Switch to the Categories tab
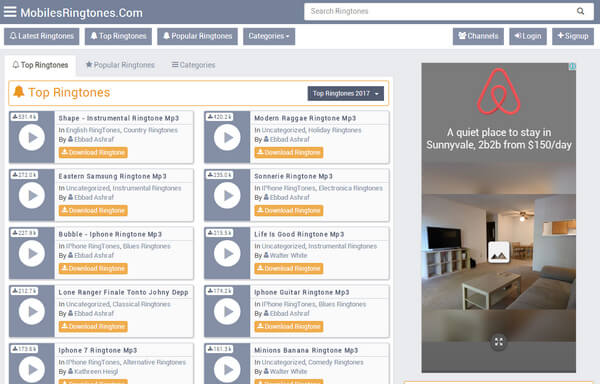600x384 pixels. pyautogui.click(x=193, y=65)
